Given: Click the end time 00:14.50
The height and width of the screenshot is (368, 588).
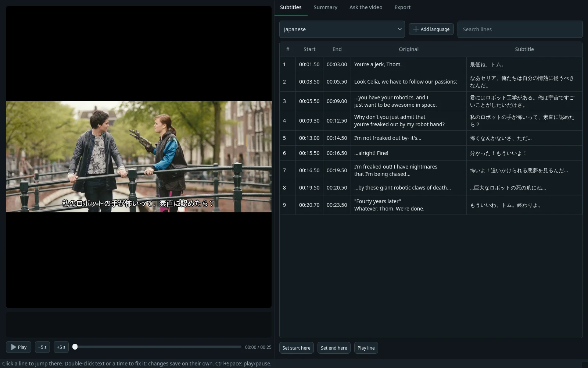Looking at the screenshot, I should 337,138.
